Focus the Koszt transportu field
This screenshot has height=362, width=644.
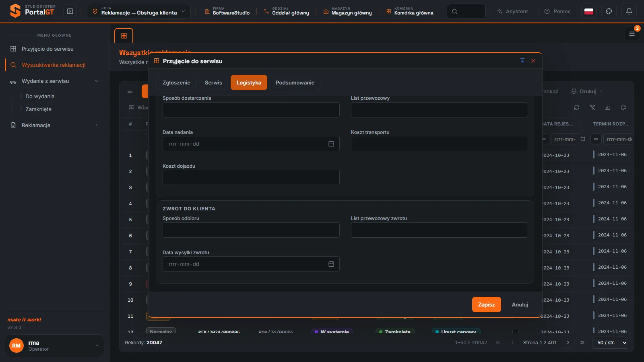439,144
